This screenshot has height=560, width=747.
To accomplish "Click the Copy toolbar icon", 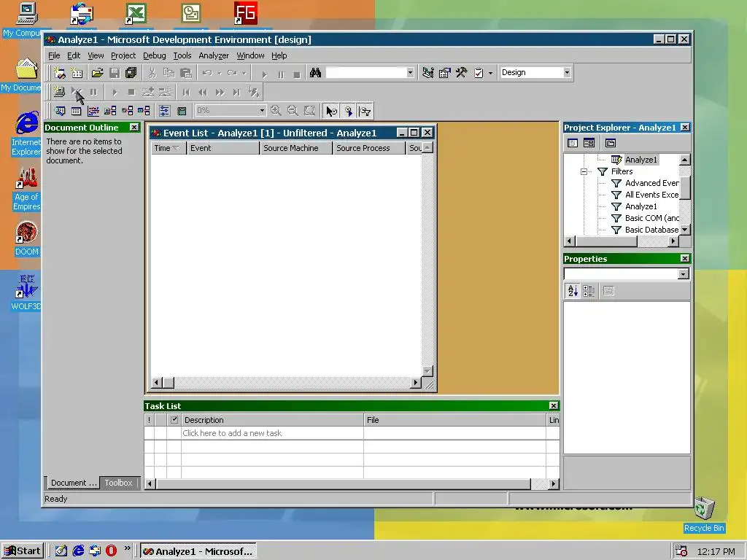I will click(x=169, y=73).
